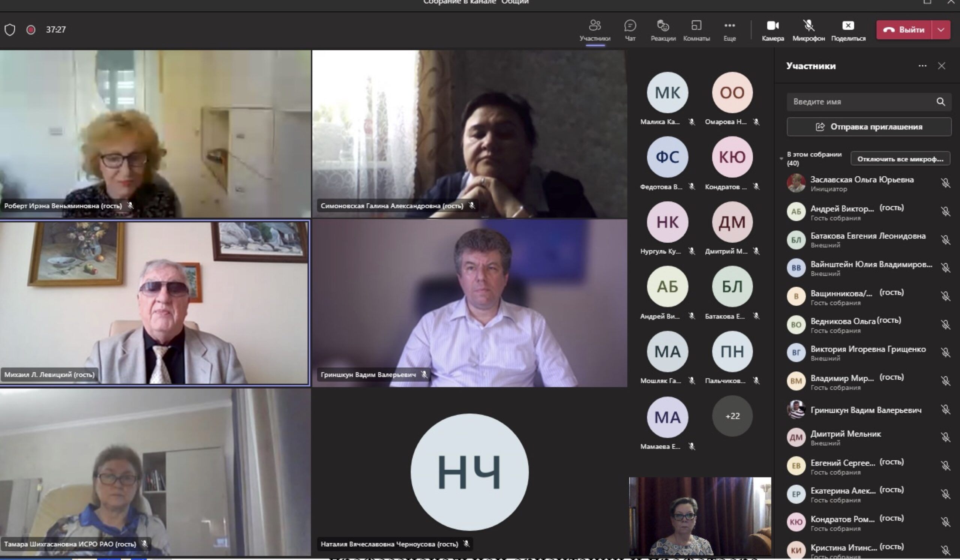This screenshot has width=960, height=560.
Task: Click the Отправка приглашения button
Action: [x=869, y=127]
